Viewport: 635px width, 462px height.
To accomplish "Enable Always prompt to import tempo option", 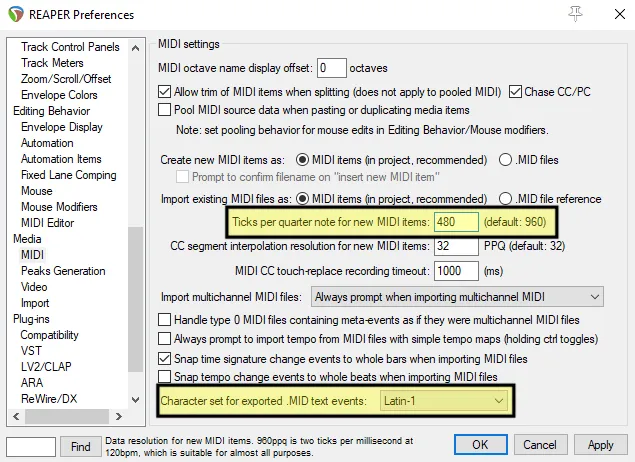I will 164,339.
